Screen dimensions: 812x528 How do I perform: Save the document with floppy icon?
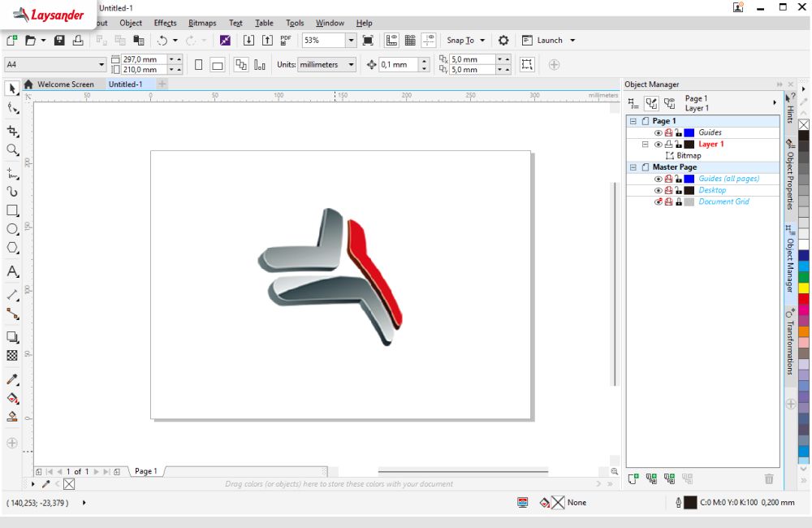(x=59, y=41)
